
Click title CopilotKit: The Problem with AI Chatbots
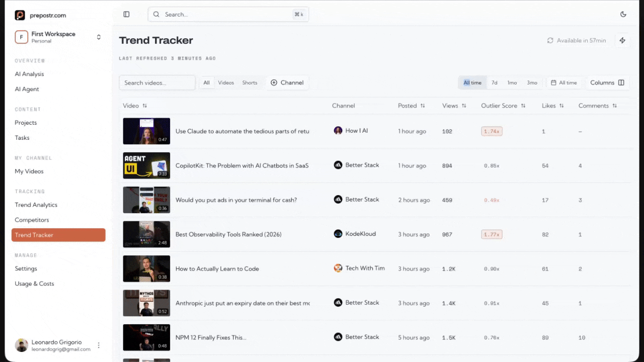click(242, 165)
